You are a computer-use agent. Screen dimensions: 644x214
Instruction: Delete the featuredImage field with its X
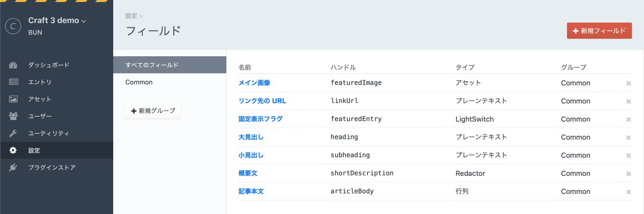[x=628, y=83]
